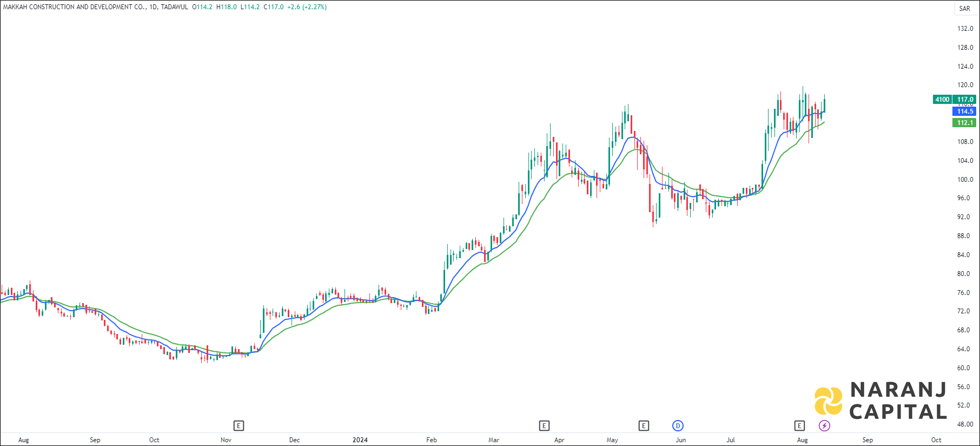This screenshot has height=446, width=980.
Task: Click the change value +2.6 (+2.27%)
Action: (307, 7)
